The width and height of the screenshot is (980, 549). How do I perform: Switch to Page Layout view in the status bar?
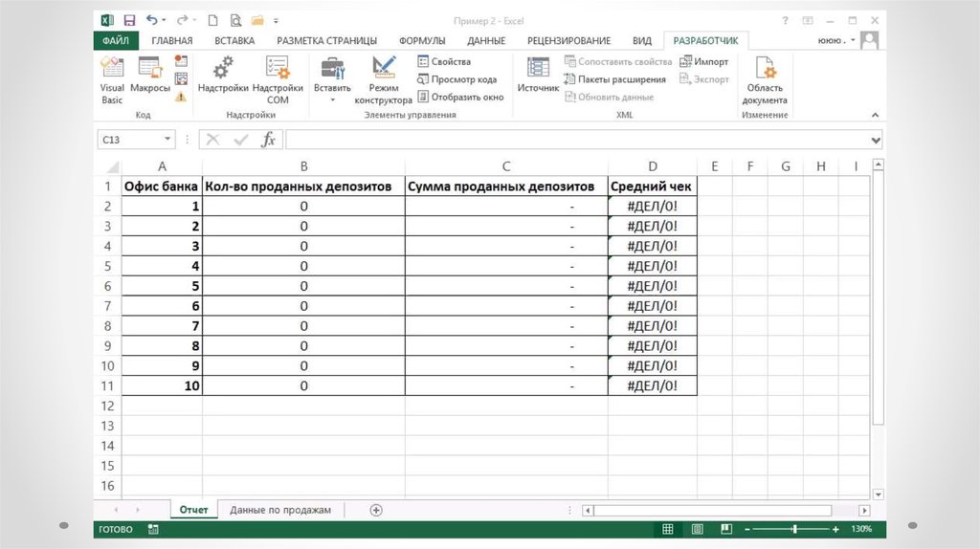(x=698, y=529)
